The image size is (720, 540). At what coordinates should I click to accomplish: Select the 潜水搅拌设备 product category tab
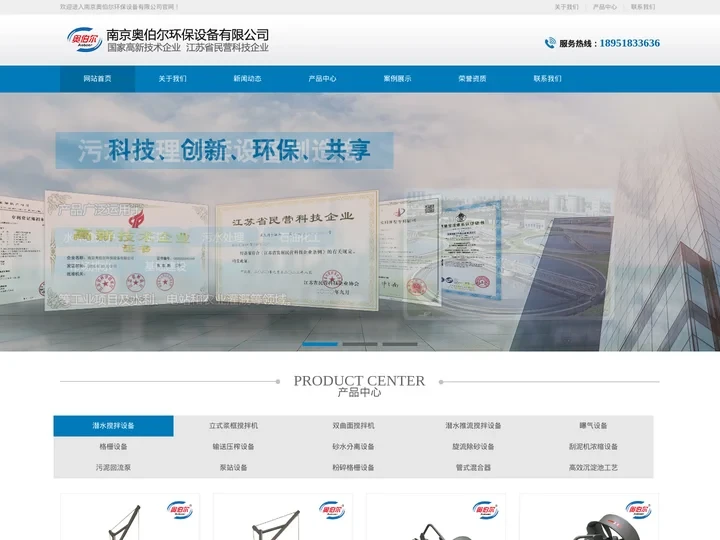coord(113,426)
